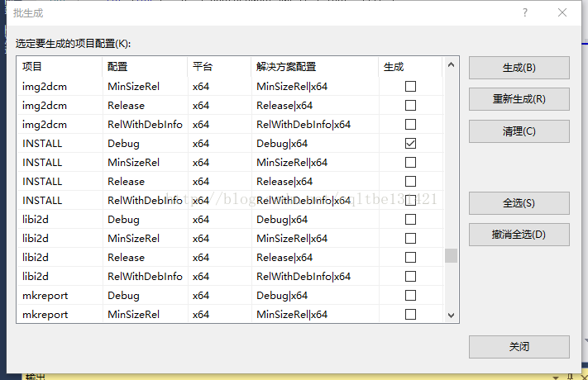
Task: Click the 关闭 close button
Action: (x=519, y=347)
